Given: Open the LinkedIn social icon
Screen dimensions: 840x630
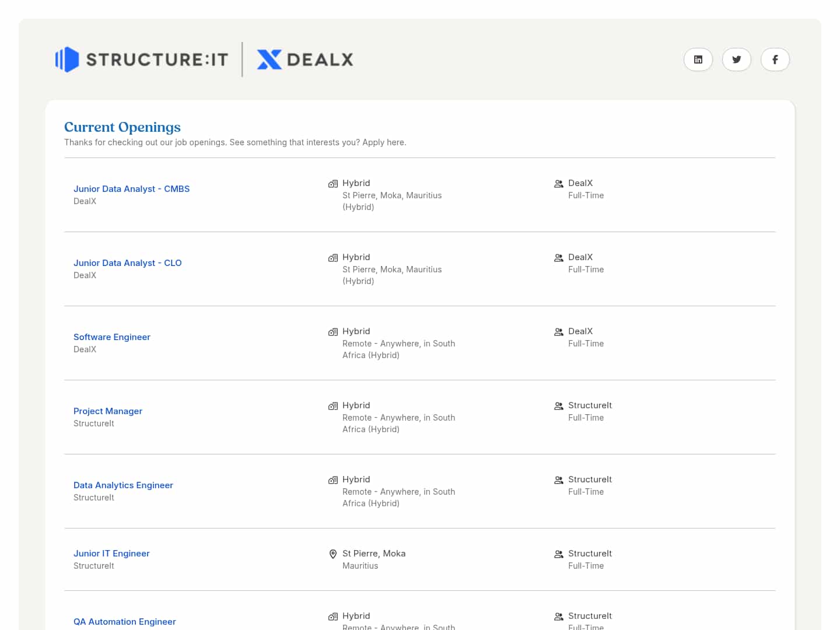Looking at the screenshot, I should tap(698, 60).
